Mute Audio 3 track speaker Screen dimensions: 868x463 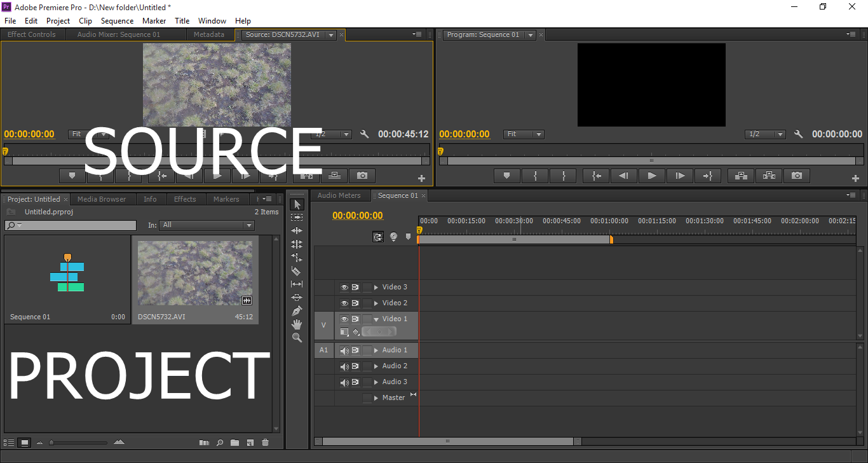(x=344, y=382)
